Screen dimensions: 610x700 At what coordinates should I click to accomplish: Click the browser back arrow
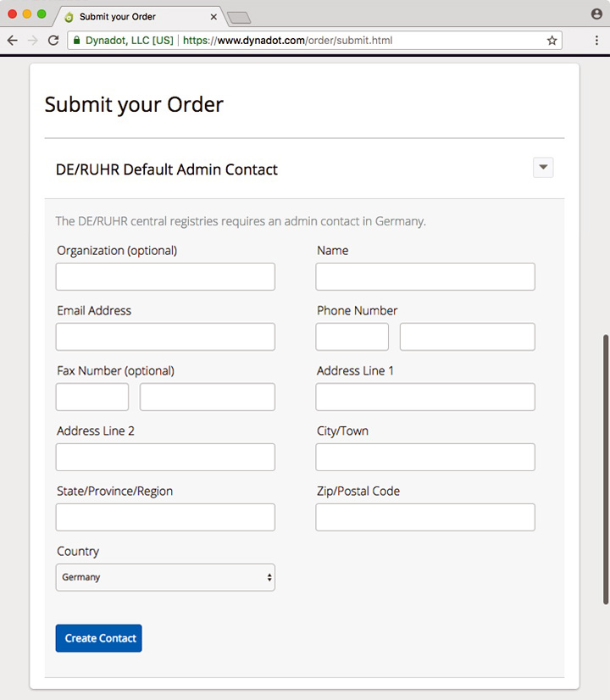[12, 40]
